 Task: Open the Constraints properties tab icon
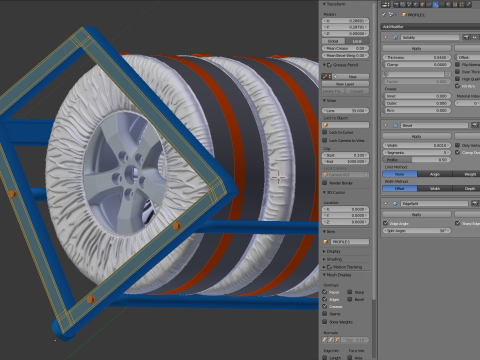pyautogui.click(x=429, y=5)
